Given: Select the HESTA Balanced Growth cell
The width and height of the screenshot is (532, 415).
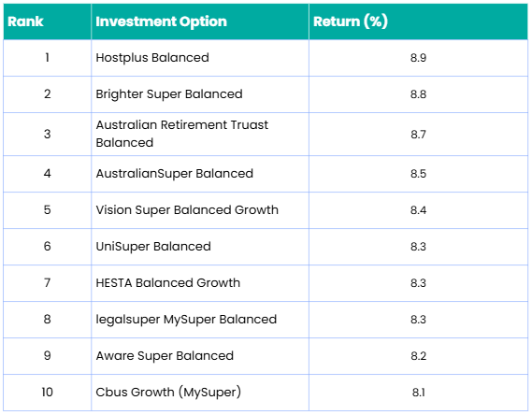Looking at the screenshot, I should 200,283.
